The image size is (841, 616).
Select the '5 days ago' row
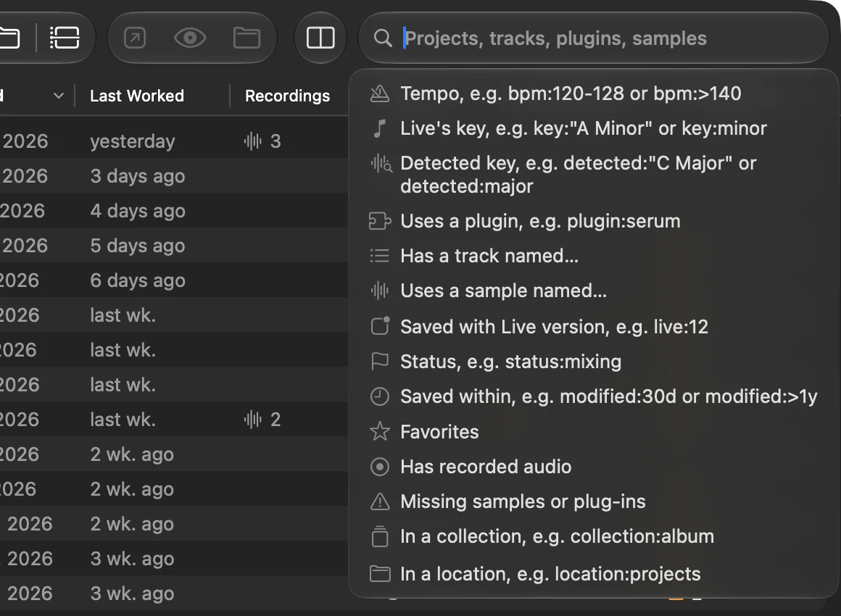(174, 246)
